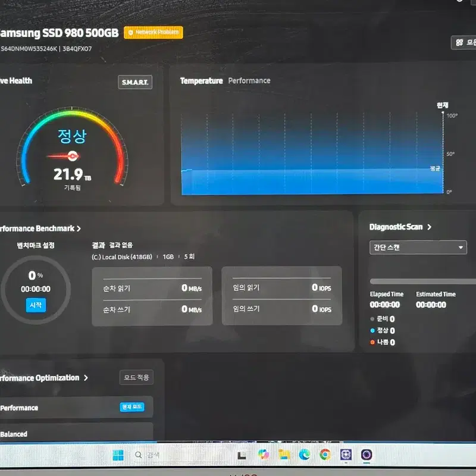
Task: Click the 0 % benchmark progress value
Action: 36,275
